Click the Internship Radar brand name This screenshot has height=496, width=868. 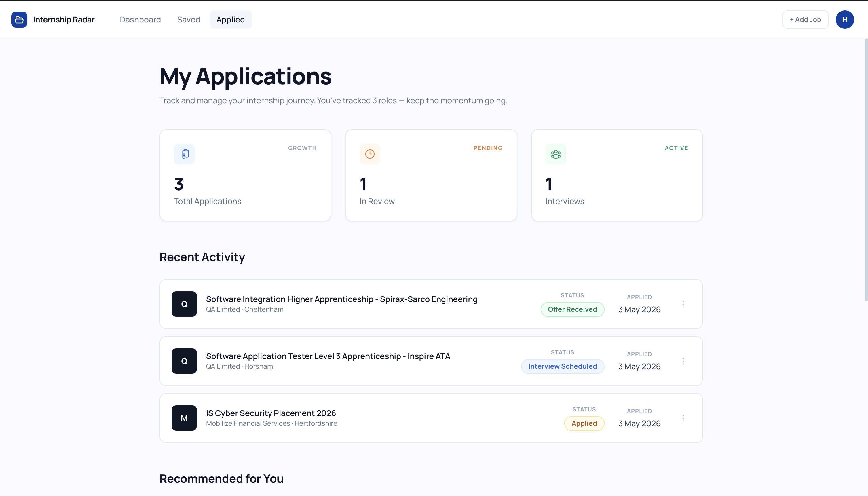coord(64,19)
